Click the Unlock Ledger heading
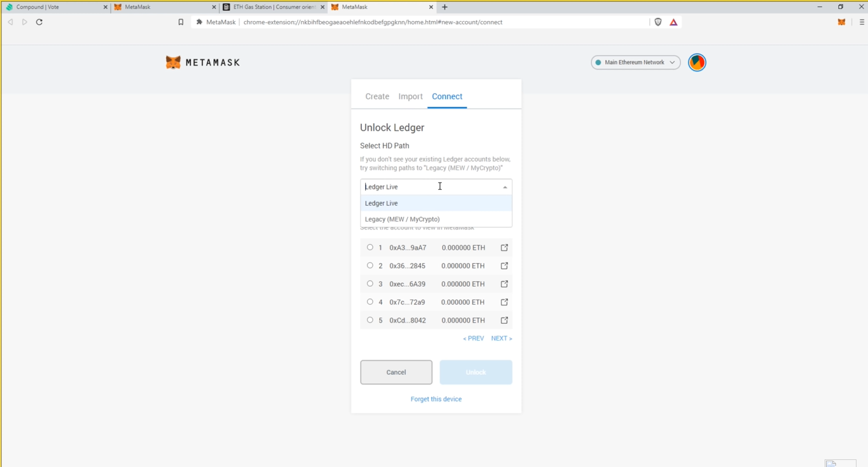Image resolution: width=868 pixels, height=467 pixels. coord(392,128)
